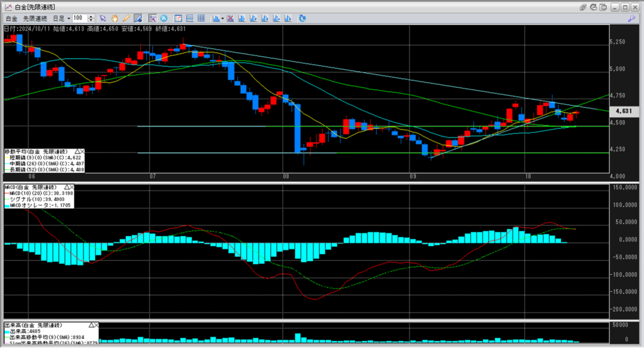644x348 pixels.
Task: Click the bar chart indicator icon
Action: 216,18
